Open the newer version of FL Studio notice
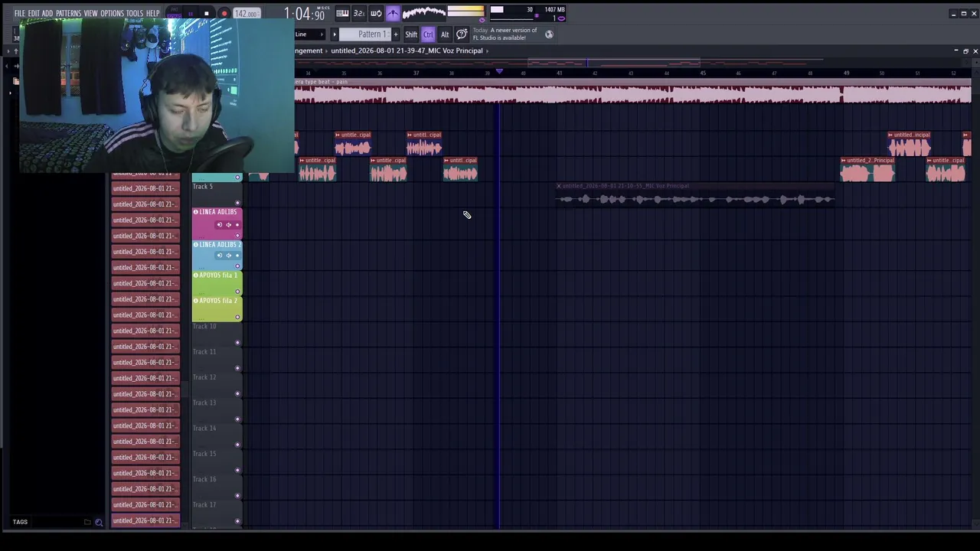 tap(505, 34)
